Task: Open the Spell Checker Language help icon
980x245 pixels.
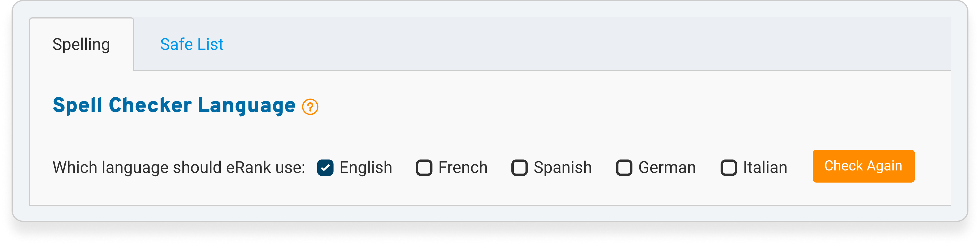Action: pyautogui.click(x=310, y=107)
